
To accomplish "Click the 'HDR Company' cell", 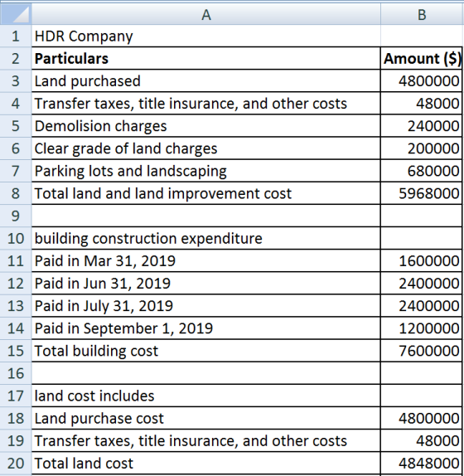I will 206,36.
